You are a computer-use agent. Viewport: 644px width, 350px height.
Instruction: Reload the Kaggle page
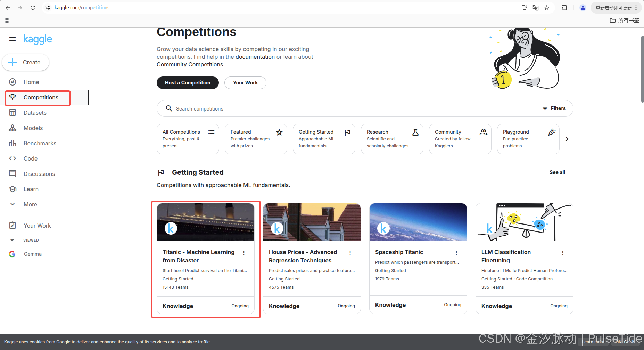(x=33, y=8)
